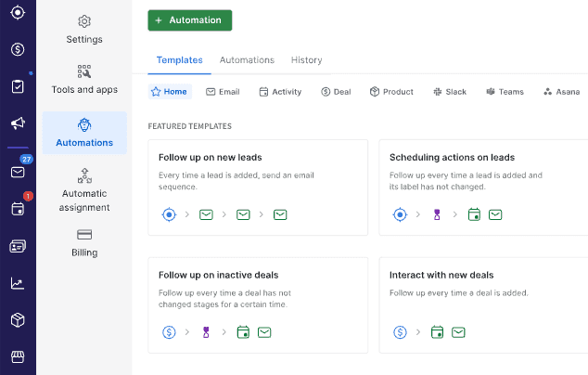Screen dimensions: 588x375
Task: Switch to the Automations tab
Action: click(247, 60)
